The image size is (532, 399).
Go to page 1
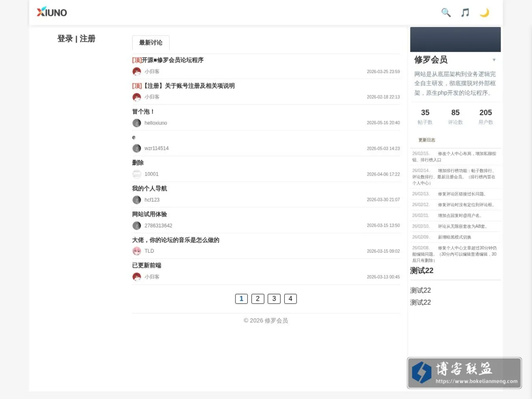coord(241,299)
